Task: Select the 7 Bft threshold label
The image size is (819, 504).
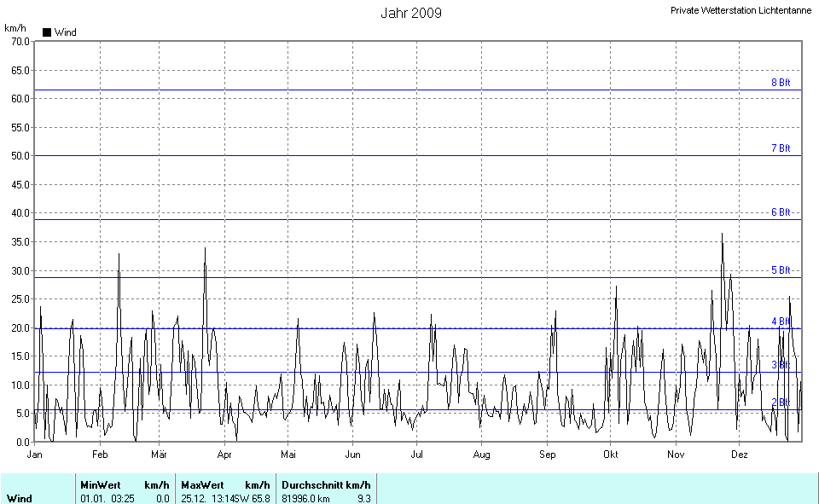Action: (x=781, y=148)
